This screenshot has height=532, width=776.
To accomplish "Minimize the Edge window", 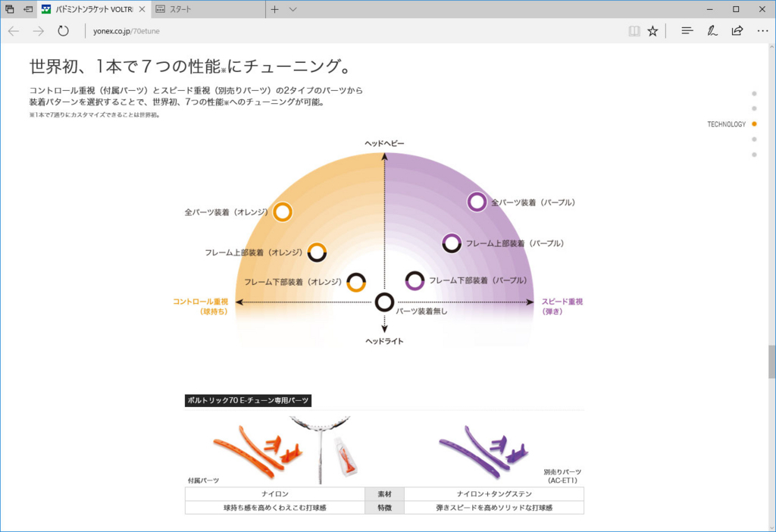I will pyautogui.click(x=710, y=9).
